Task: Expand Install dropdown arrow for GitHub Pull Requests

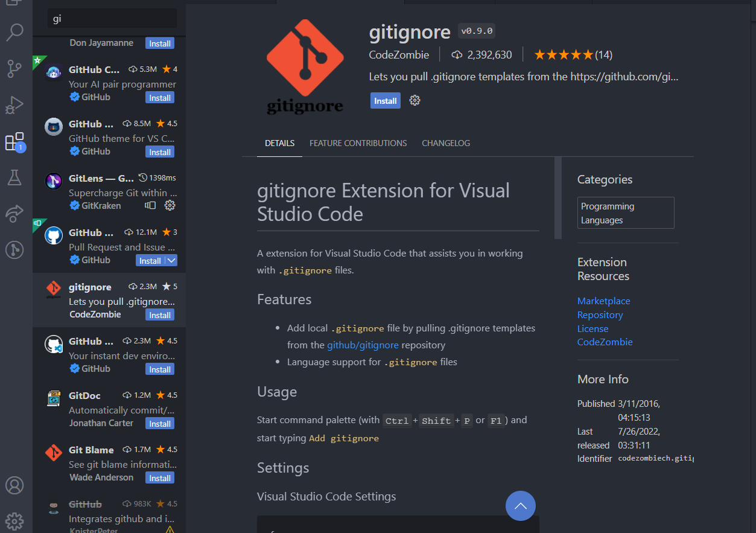Action: tap(171, 260)
